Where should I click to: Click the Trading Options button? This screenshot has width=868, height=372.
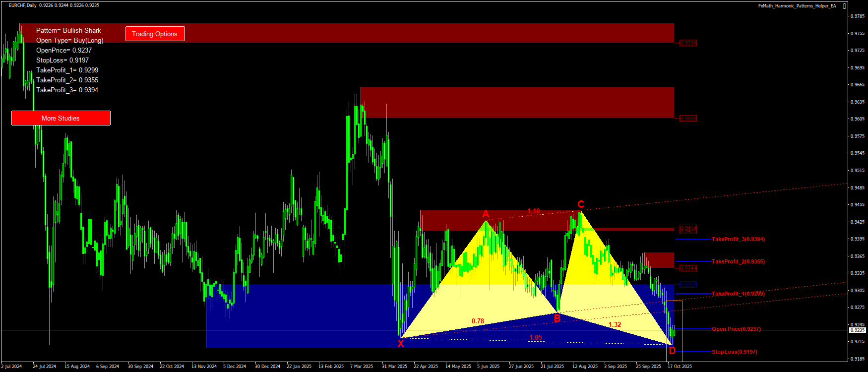(155, 34)
